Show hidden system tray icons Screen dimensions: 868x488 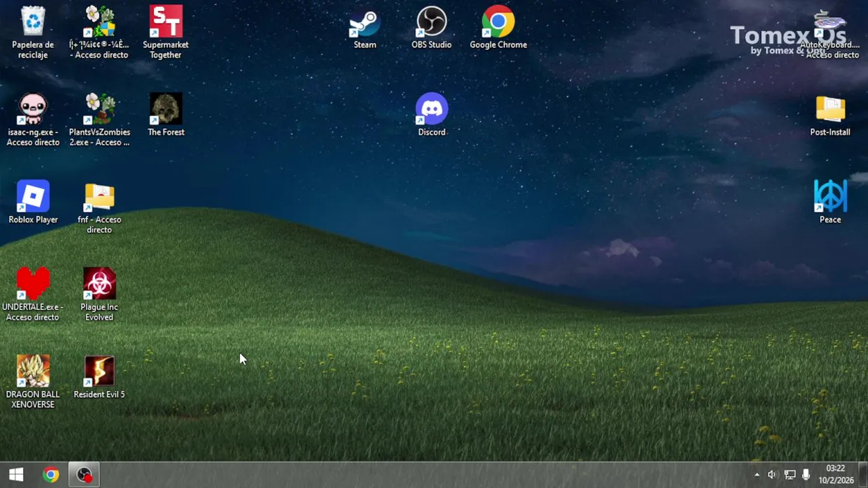[757, 475]
